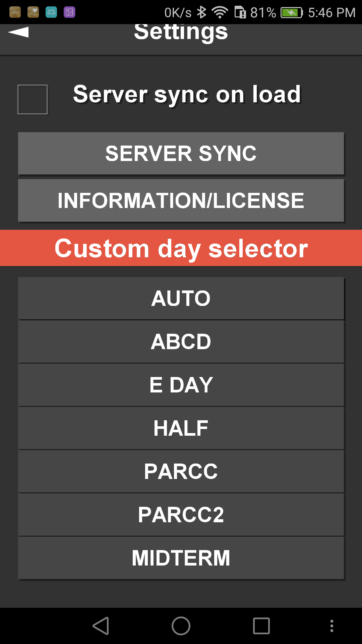The image size is (362, 644).
Task: Choose MIDTERM schedule option
Action: pyautogui.click(x=181, y=558)
